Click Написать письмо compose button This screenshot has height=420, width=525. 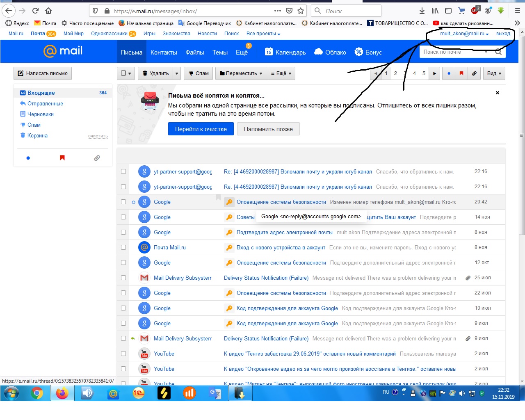43,73
